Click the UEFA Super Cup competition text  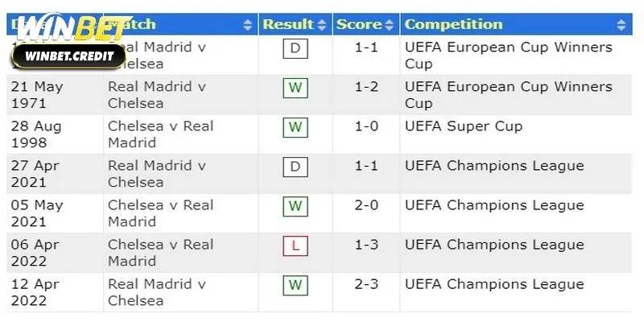(464, 126)
